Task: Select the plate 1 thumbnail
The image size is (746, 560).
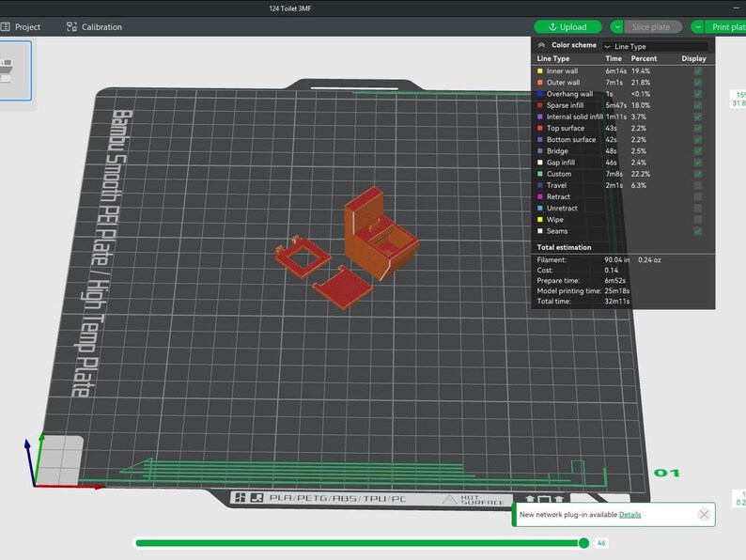Action: (14, 70)
